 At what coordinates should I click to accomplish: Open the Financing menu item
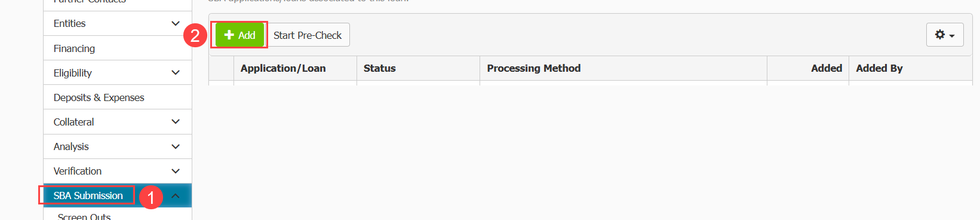(118, 48)
